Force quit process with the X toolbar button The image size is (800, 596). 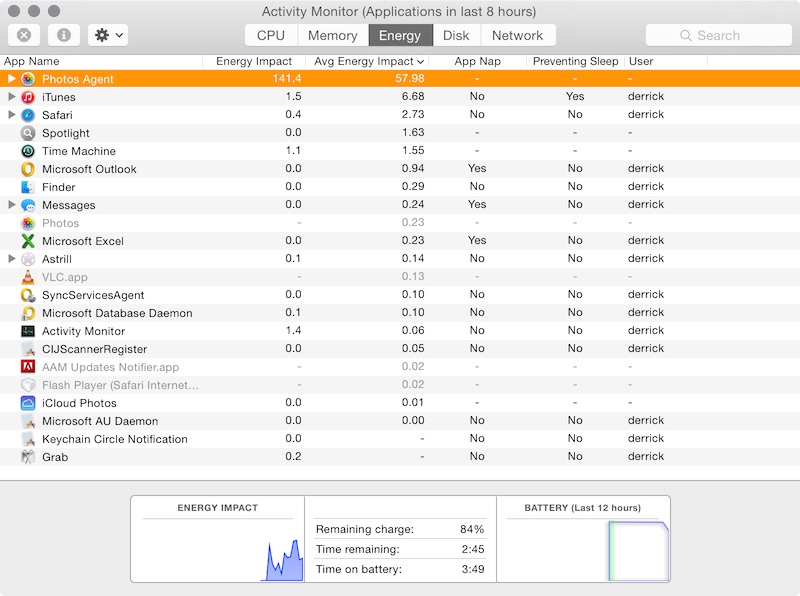click(x=24, y=35)
